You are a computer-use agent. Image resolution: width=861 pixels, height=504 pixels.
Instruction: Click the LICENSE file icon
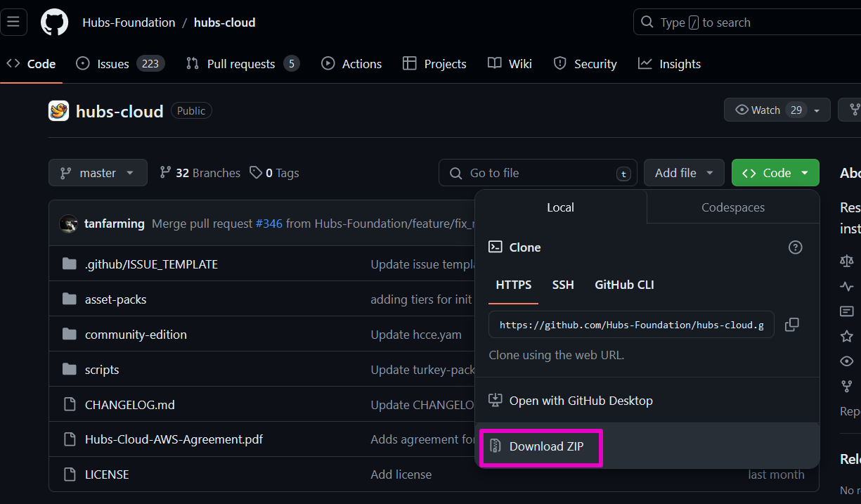(x=69, y=474)
